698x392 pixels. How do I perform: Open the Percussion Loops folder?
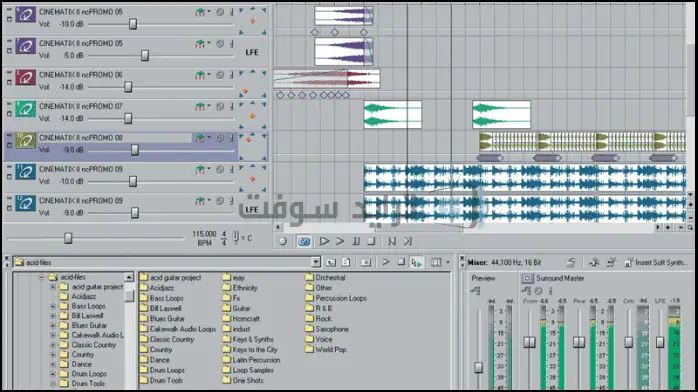coord(336,298)
